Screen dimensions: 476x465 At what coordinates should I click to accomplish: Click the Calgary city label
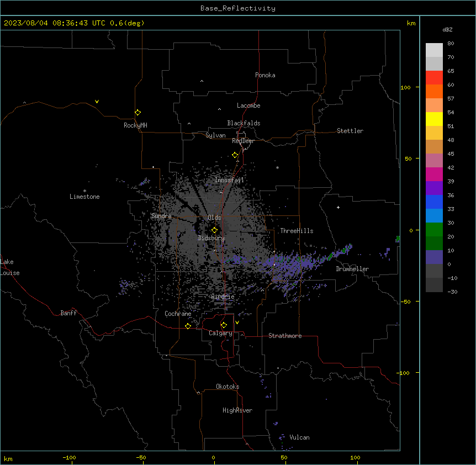pos(220,333)
